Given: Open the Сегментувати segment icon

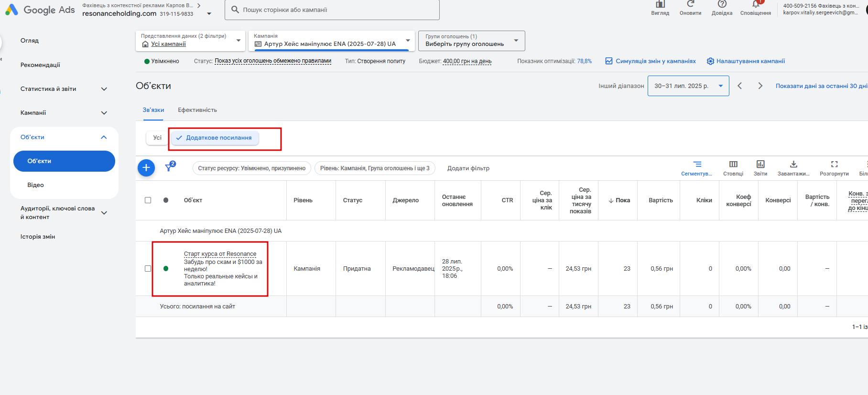Looking at the screenshot, I should 697,165.
